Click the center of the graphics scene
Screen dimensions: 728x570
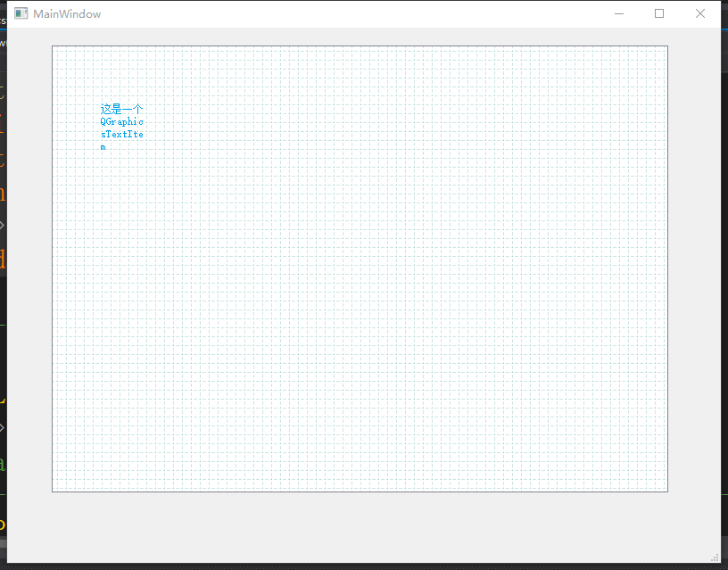point(360,268)
